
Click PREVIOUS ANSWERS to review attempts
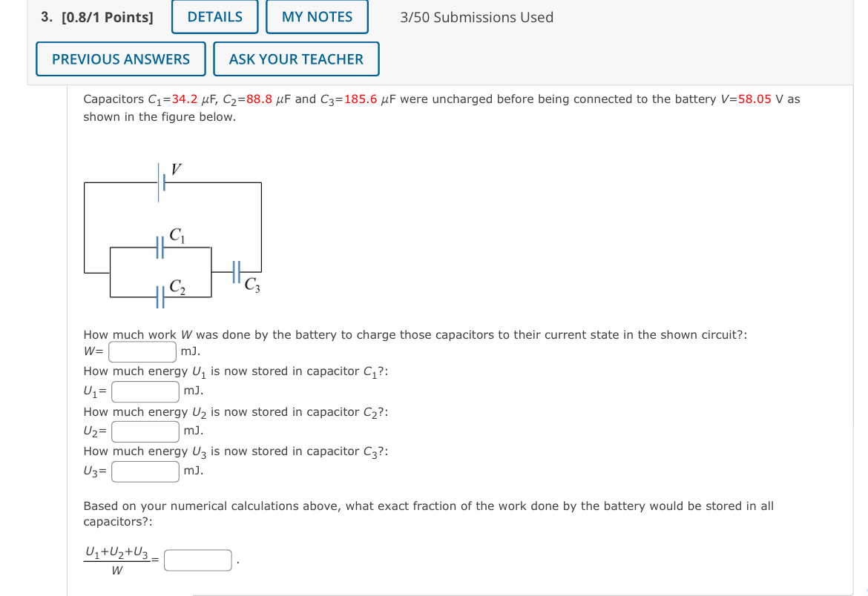(x=120, y=59)
